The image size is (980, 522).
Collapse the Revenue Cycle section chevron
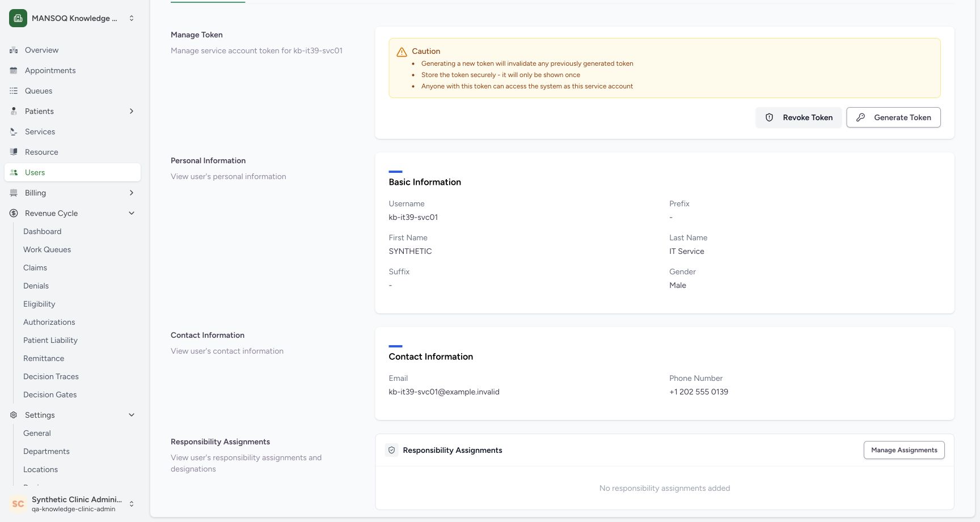point(132,213)
